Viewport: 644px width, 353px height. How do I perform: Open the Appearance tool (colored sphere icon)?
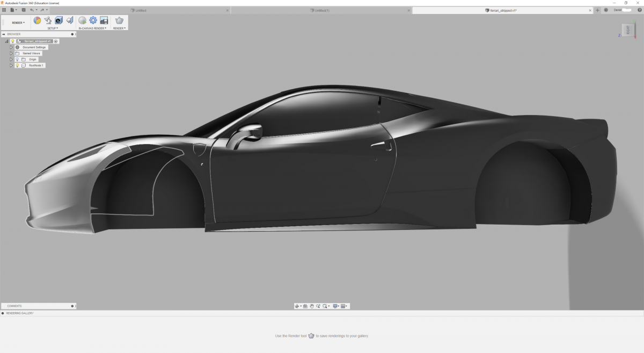point(38,20)
